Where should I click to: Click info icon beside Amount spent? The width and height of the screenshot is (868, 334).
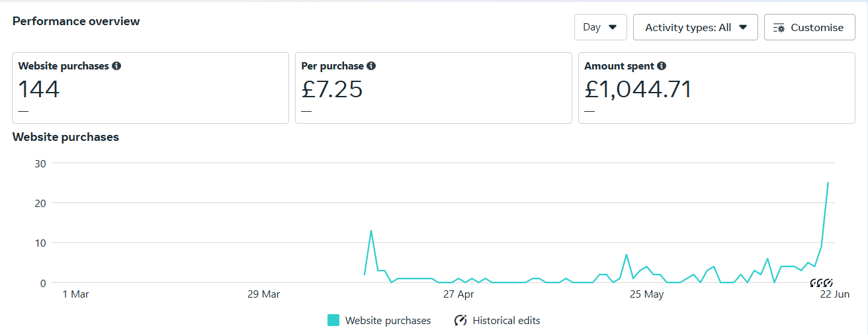662,66
